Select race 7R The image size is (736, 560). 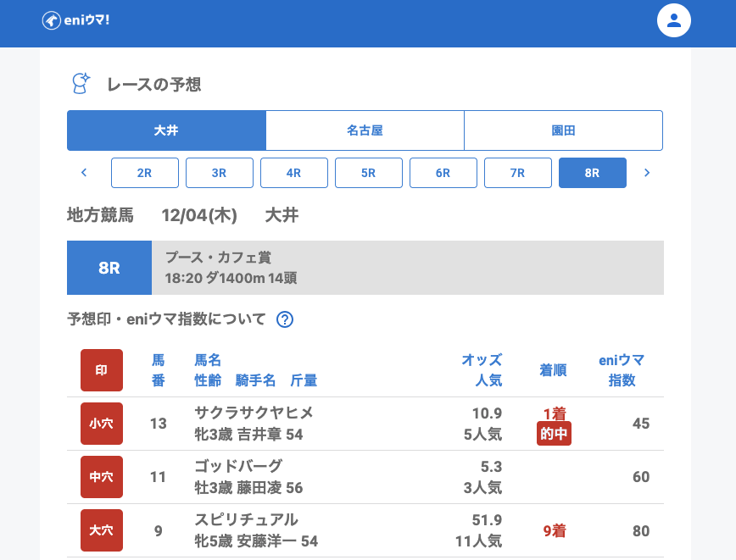pyautogui.click(x=518, y=173)
